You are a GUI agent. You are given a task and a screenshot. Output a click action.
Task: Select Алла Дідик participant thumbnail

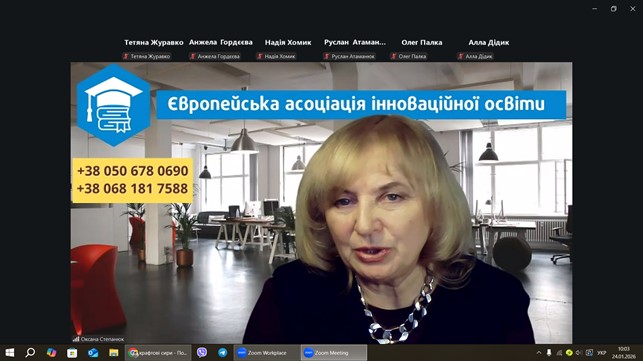[x=488, y=49]
